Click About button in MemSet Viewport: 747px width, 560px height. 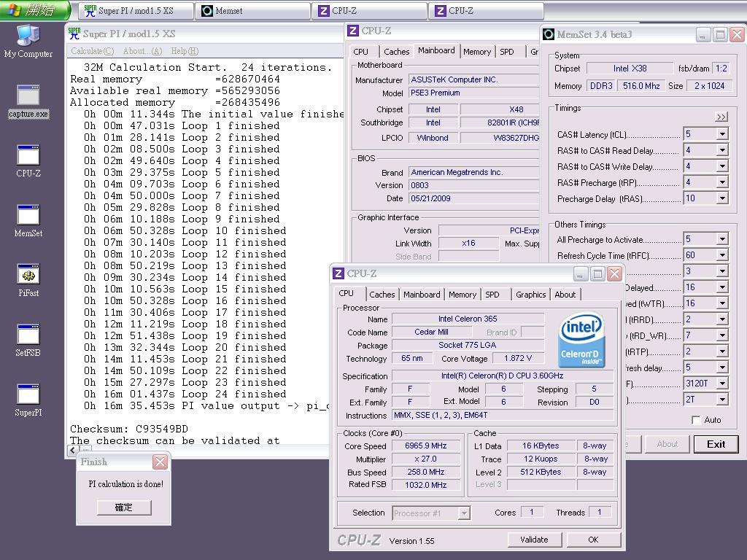pos(667,444)
